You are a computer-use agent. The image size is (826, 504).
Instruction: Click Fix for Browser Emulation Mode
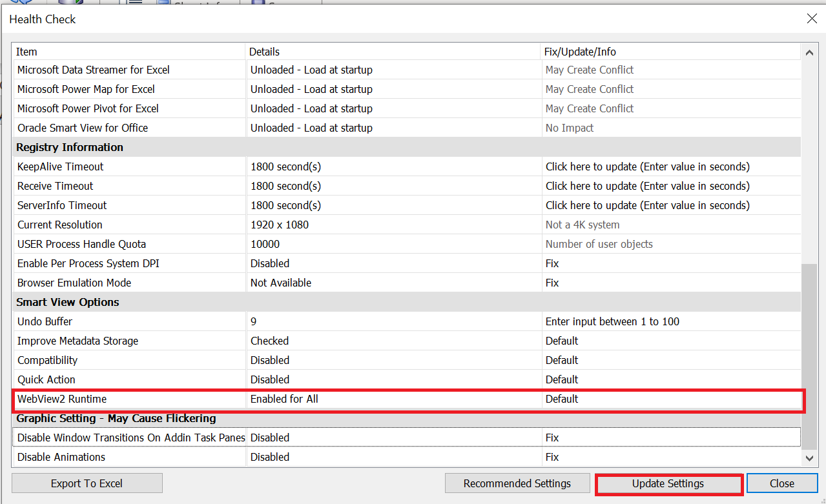tap(552, 283)
